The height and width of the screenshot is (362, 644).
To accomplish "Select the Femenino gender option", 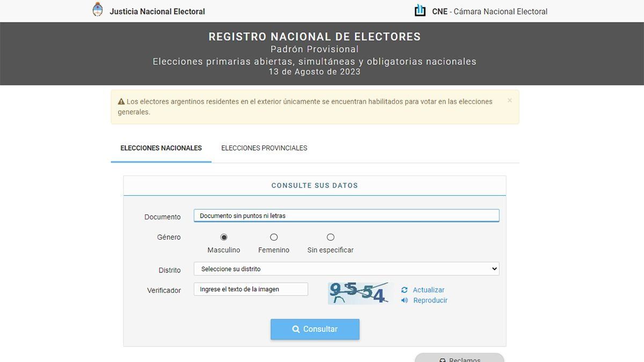I will pyautogui.click(x=274, y=237).
